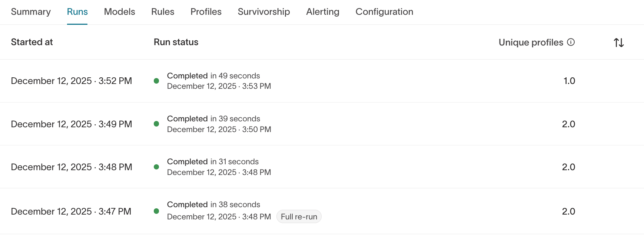This screenshot has height=239, width=644.
Task: Click green status dot of 3:49 PM run
Action: pyautogui.click(x=156, y=124)
